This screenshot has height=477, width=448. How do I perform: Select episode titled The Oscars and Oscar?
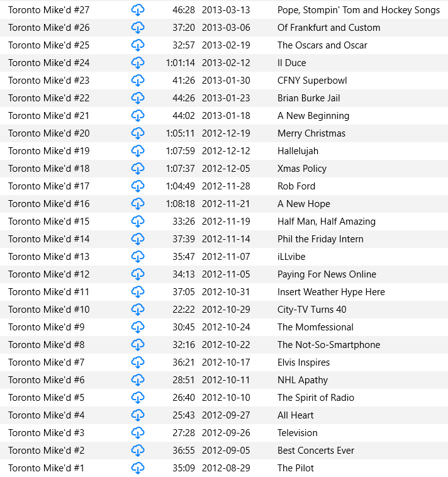point(322,45)
